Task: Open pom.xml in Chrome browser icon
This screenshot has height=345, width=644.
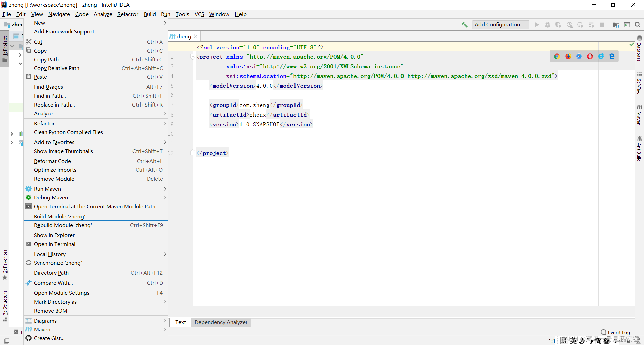Action: 557,56
